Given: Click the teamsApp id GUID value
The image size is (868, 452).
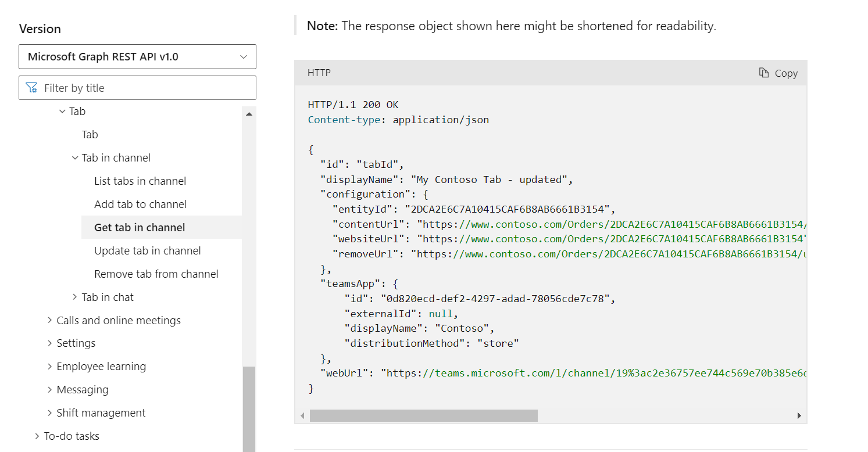Looking at the screenshot, I should tap(495, 299).
